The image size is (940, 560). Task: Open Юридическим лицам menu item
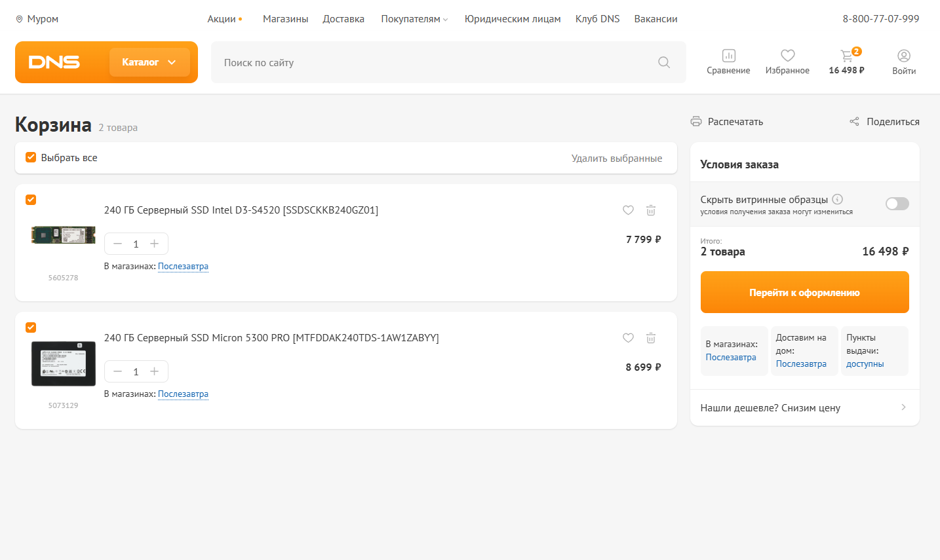tap(513, 19)
